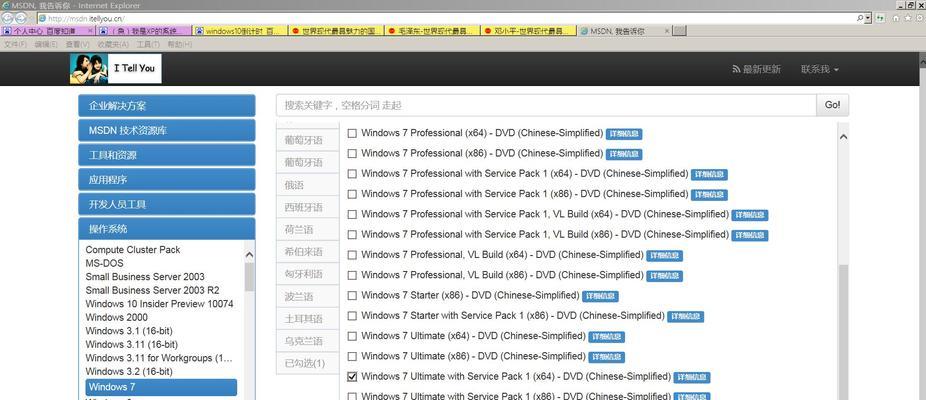Tick Professional with Service Pack 1 (x86) checkbox
Viewport: 926px width, 400px height.
click(x=352, y=194)
